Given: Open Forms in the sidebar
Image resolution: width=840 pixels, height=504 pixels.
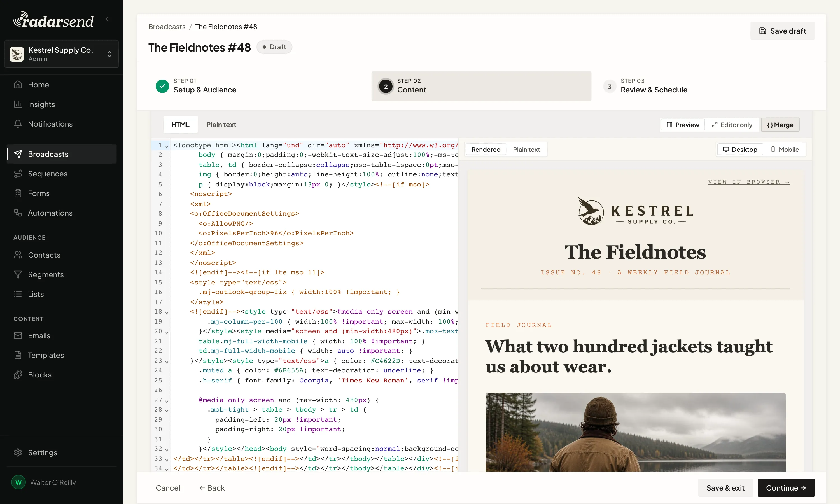Looking at the screenshot, I should pos(61,193).
